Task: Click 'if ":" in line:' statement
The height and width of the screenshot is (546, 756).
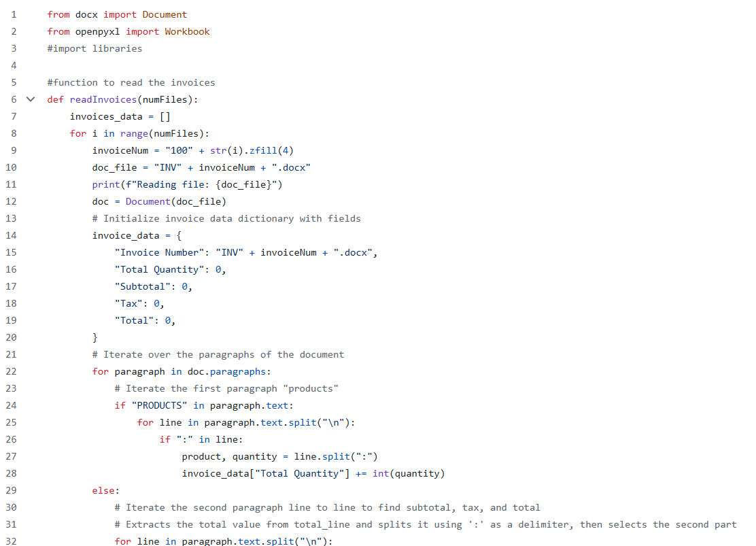Action: coord(201,439)
